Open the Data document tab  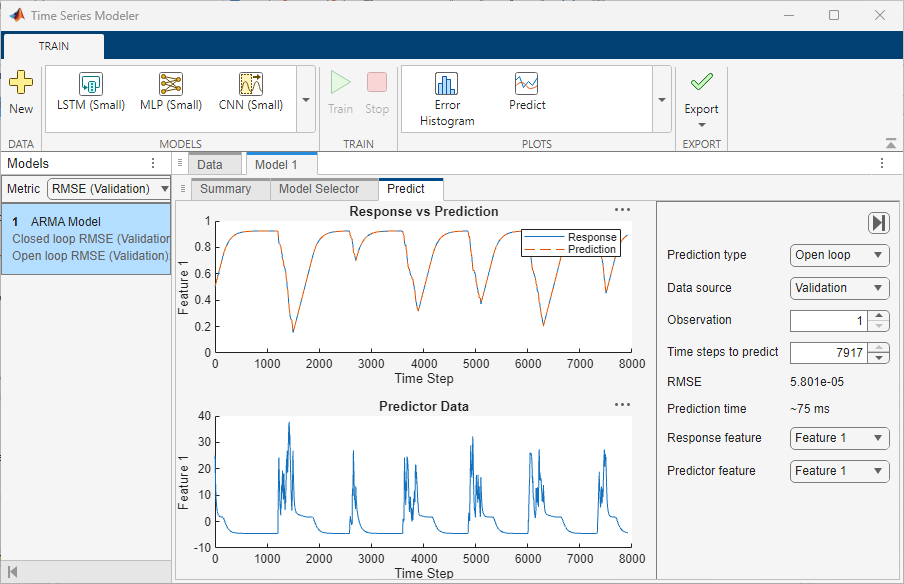[214, 163]
